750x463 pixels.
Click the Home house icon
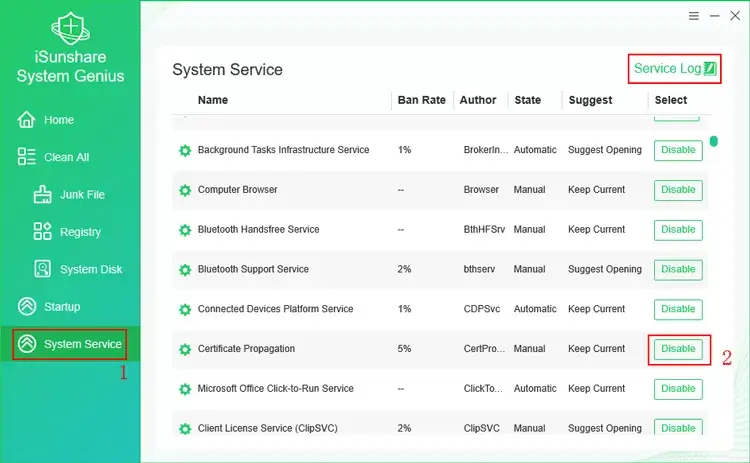pos(26,120)
